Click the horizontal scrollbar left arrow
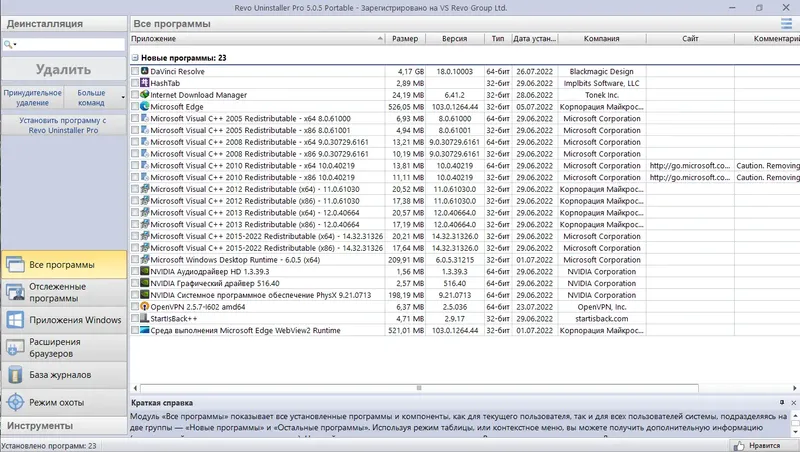 [x=135, y=388]
